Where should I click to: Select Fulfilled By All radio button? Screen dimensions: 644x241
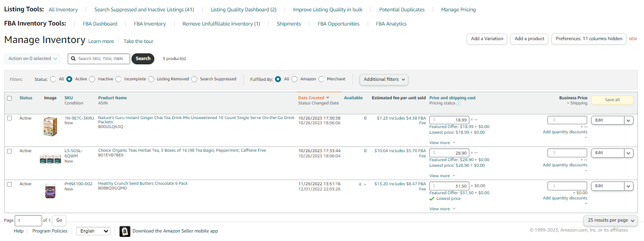(x=278, y=79)
